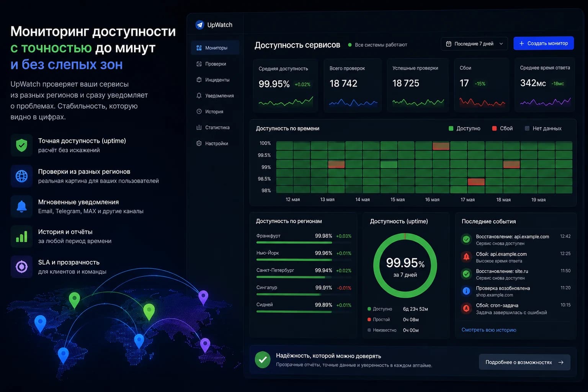The image size is (588, 392).
Task: Click the bar chart icon for История и отчёты
Action: [21, 237]
